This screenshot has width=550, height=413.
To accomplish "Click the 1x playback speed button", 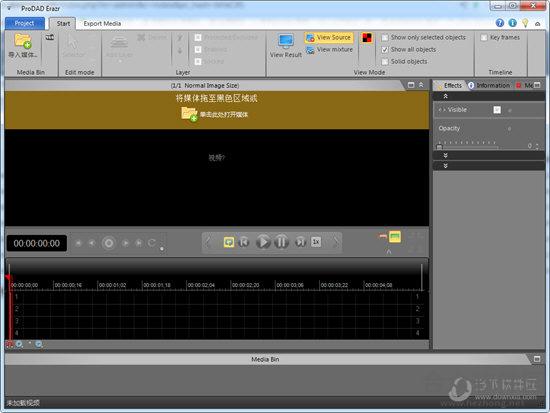I will (316, 242).
